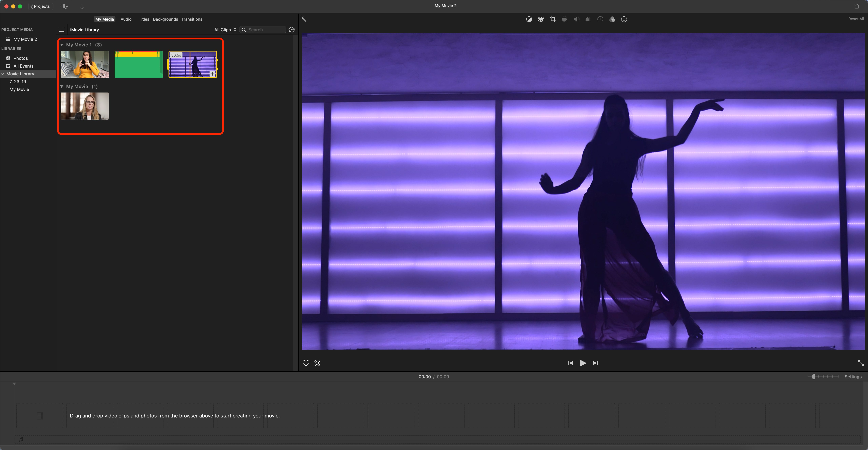Image resolution: width=868 pixels, height=450 pixels.
Task: Reject the selected clip
Action: [x=317, y=363]
